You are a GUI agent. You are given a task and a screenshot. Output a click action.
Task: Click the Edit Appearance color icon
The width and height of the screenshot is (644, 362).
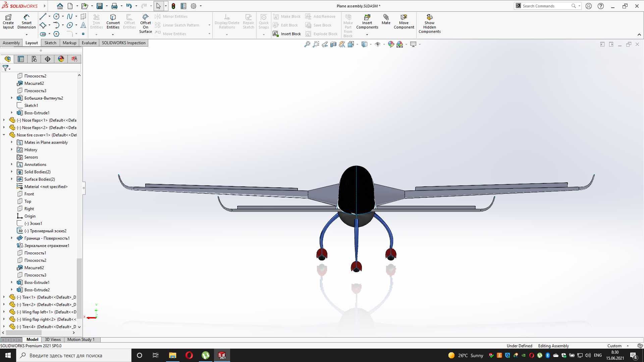point(391,44)
